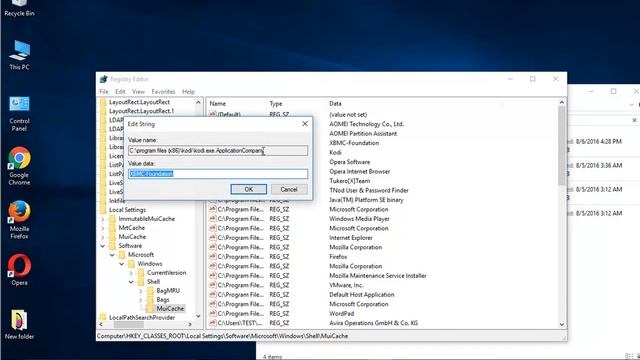Screen dimensions: 640x360
Task: Click the Value name field
Action: tap(218, 151)
